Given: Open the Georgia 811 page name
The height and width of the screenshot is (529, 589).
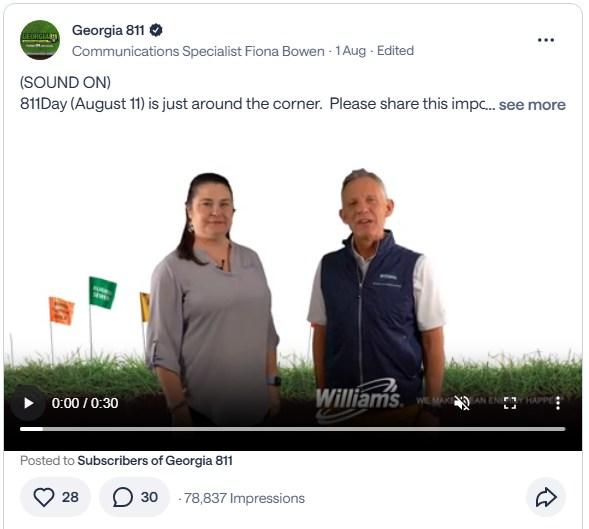Looking at the screenshot, I should 108,30.
